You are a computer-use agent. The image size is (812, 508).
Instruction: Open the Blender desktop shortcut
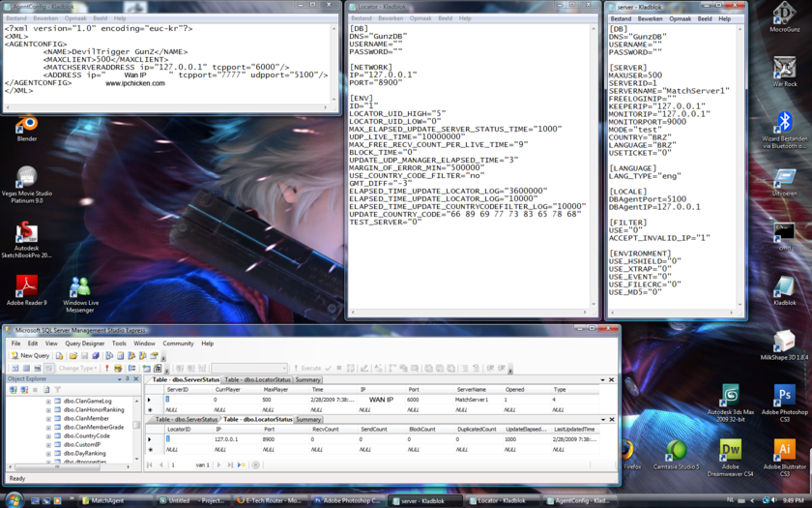26,125
